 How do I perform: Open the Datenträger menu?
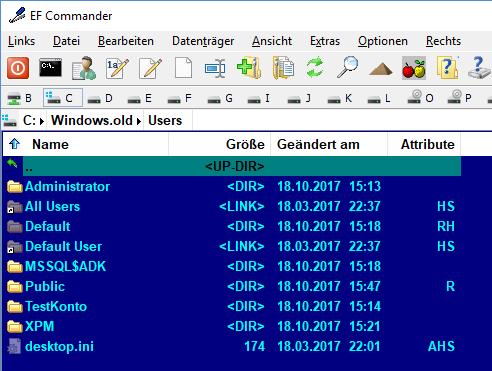click(x=203, y=41)
